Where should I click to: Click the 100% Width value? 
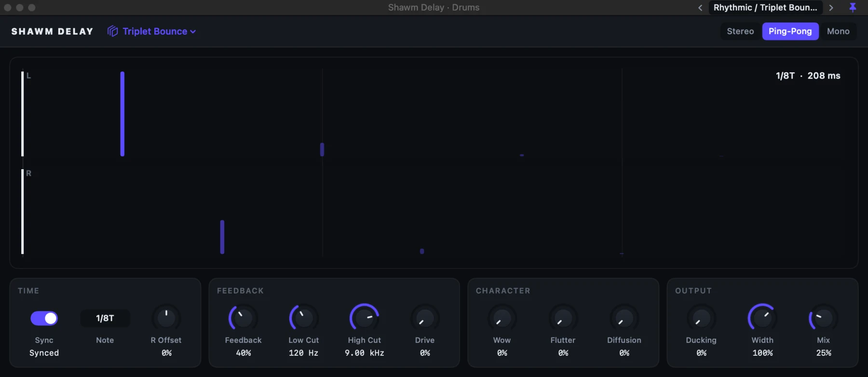point(762,353)
